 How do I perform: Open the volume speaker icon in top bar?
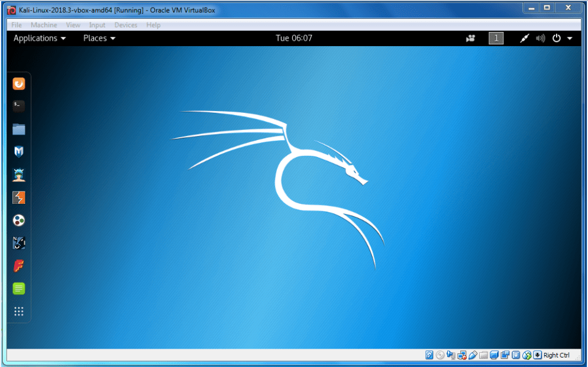click(x=540, y=38)
